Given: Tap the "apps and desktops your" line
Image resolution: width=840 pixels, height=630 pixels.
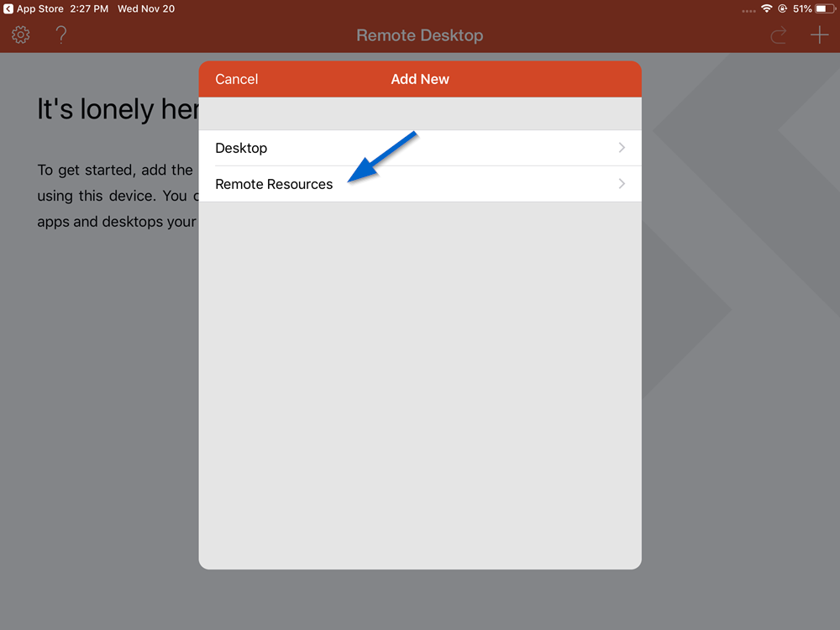Looking at the screenshot, I should [117, 221].
